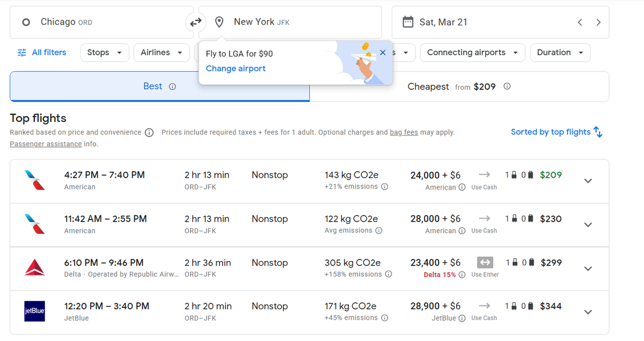The height and width of the screenshot is (341, 644).
Task: Go to previous departure date
Action: pos(580,23)
